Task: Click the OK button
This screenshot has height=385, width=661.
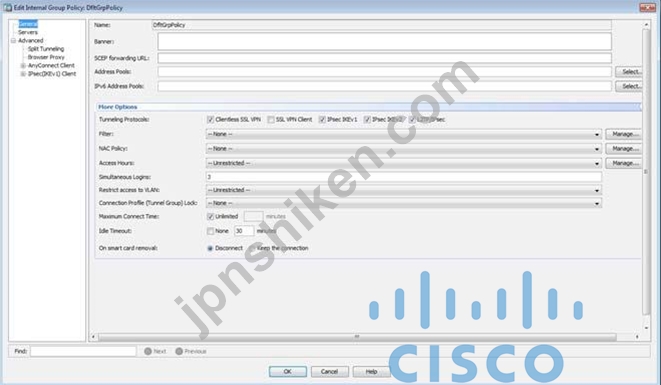Action: (288, 372)
